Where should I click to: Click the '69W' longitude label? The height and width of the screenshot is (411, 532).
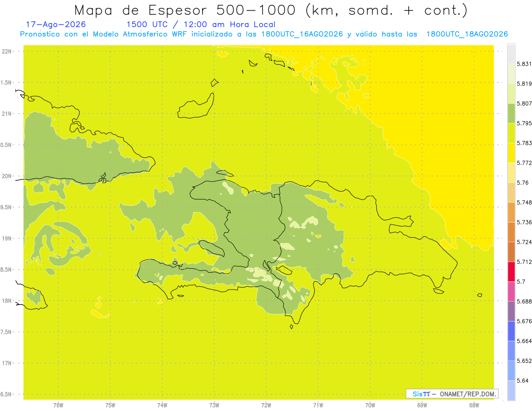(422, 405)
